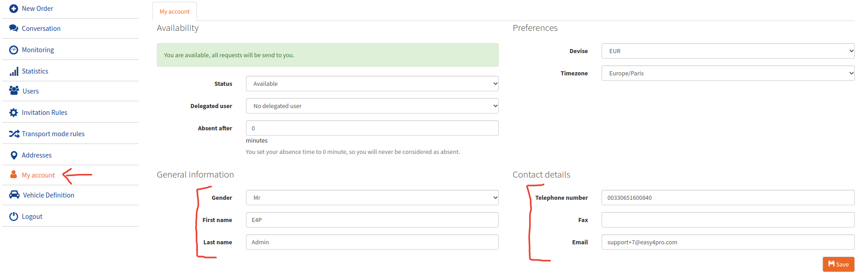This screenshot has height=272, width=868.
Task: Switch to the My account tab
Action: [175, 11]
